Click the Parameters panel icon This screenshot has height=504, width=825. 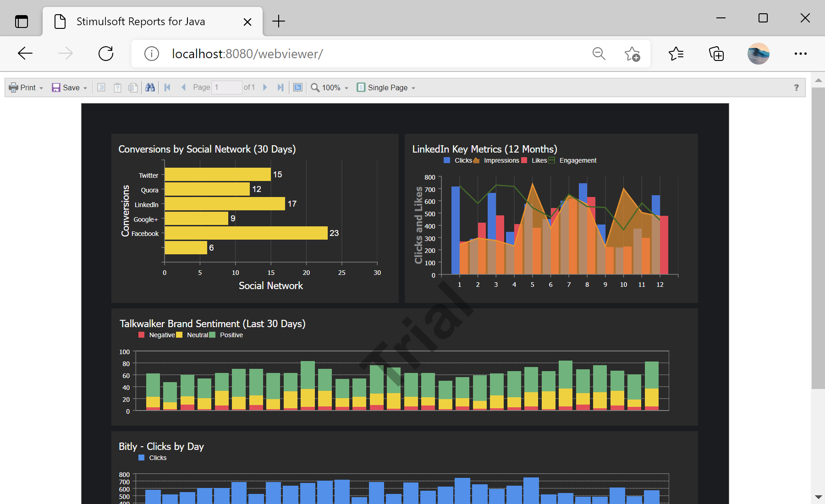point(117,87)
